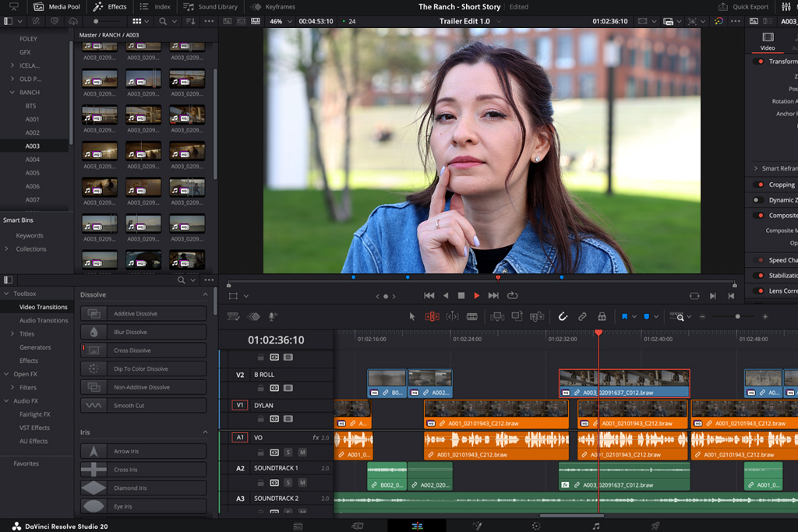This screenshot has width=798, height=532.
Task: Open the Effects panel tab
Action: tap(110, 6)
